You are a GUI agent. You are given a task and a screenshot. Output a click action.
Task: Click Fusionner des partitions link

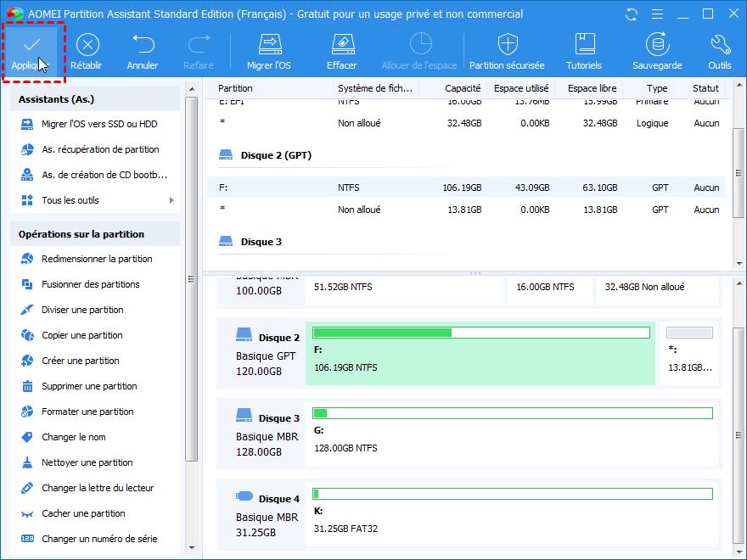pos(90,284)
